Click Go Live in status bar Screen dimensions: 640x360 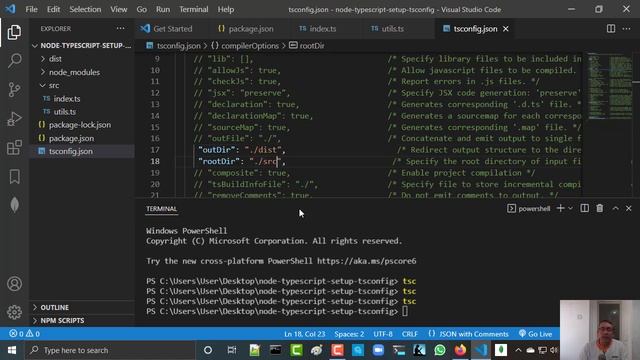click(535, 334)
